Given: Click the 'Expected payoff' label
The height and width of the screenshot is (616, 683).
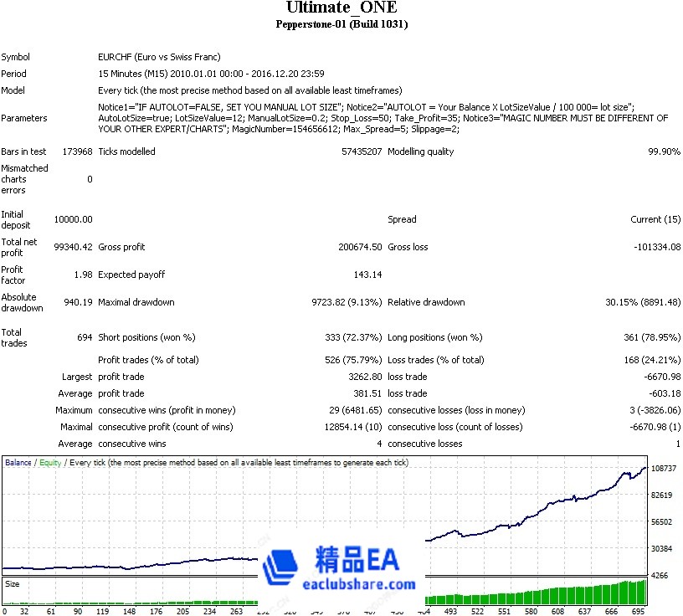Looking at the screenshot, I should pos(131,275).
